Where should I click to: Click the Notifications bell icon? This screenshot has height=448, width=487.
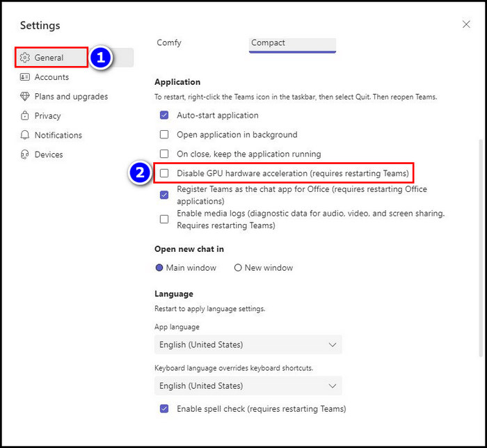point(25,135)
